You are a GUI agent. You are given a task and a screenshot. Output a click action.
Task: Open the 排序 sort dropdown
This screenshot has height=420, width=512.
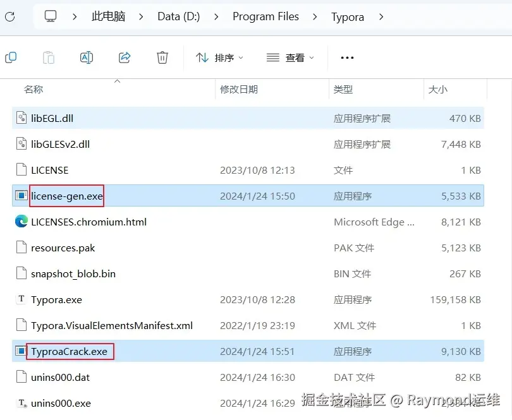pyautogui.click(x=219, y=57)
